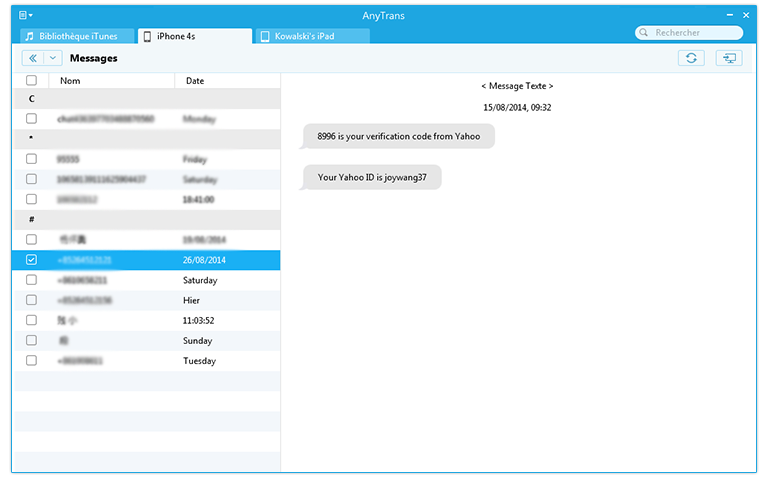760x481 pixels.
Task: Click the 'Sunday' date entry
Action: tap(198, 340)
